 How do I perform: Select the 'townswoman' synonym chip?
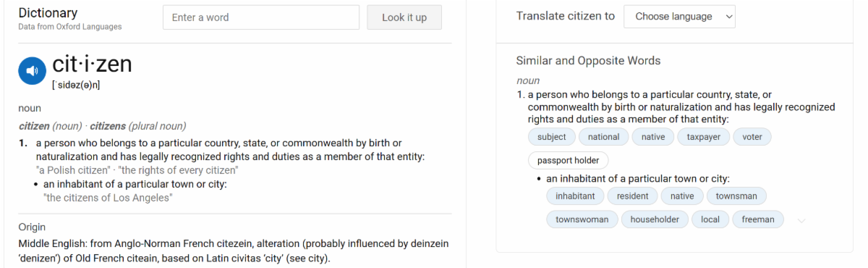pyautogui.click(x=582, y=219)
